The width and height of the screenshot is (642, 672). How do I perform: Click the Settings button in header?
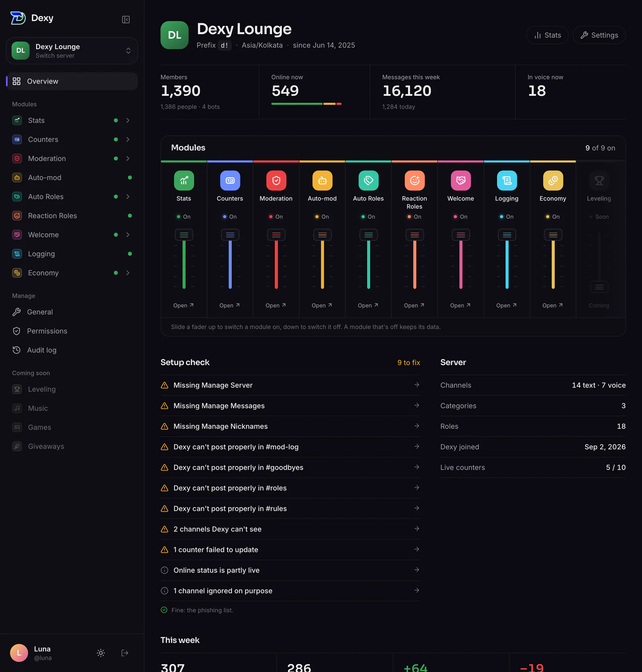pos(599,35)
